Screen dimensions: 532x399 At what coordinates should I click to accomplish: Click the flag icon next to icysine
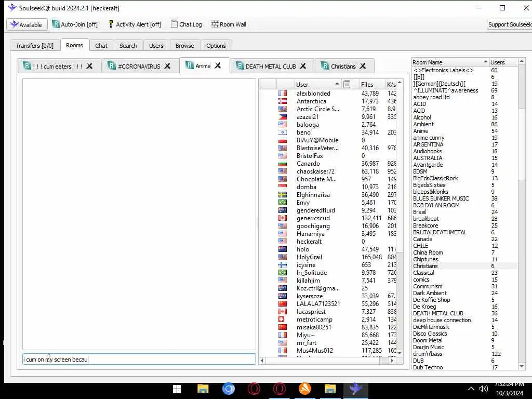pos(283,265)
